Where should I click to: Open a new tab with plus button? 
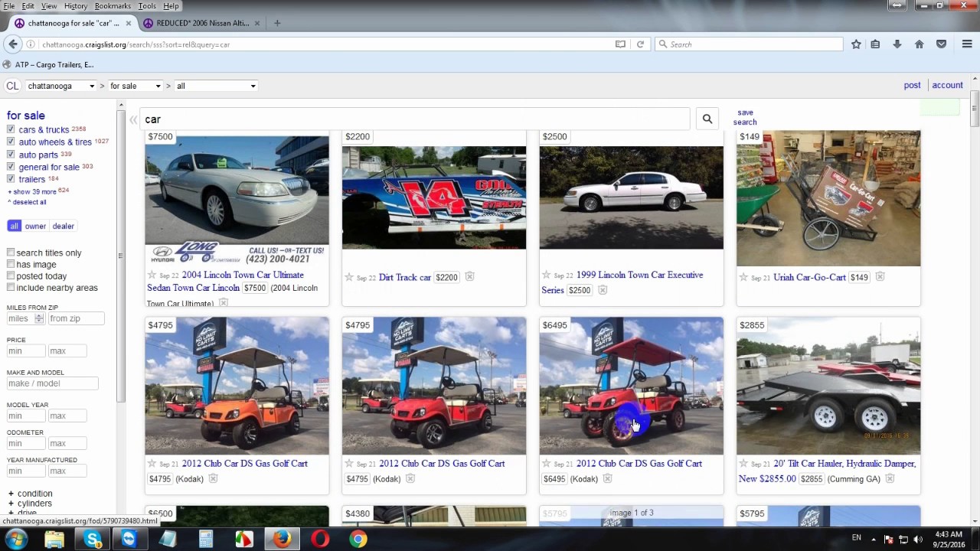click(277, 23)
